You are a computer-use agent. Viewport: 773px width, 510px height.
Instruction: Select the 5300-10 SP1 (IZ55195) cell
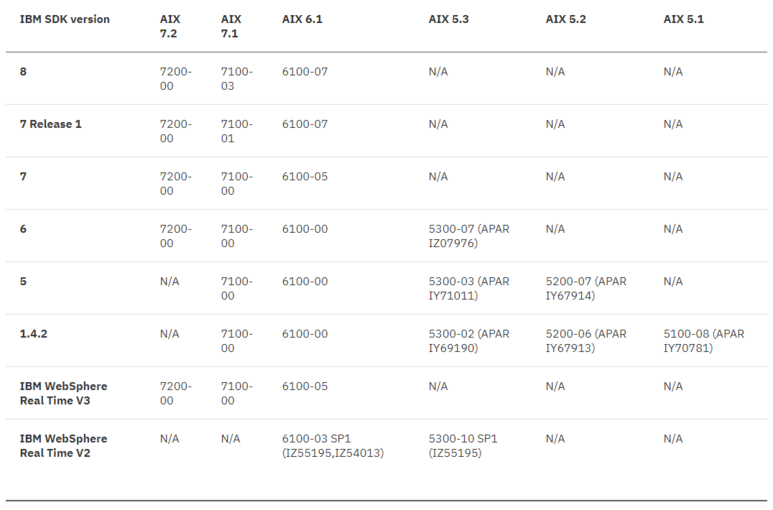(463, 446)
